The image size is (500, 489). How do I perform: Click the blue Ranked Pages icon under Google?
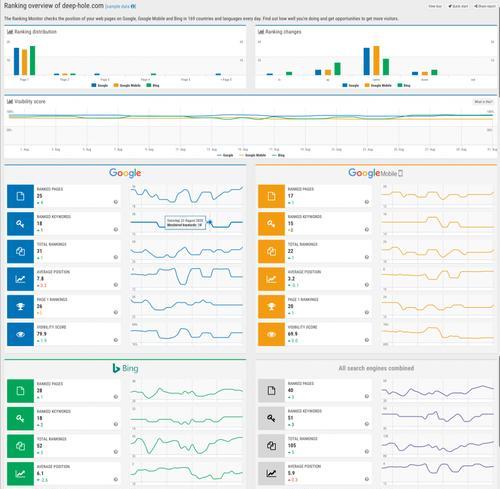coord(20,196)
